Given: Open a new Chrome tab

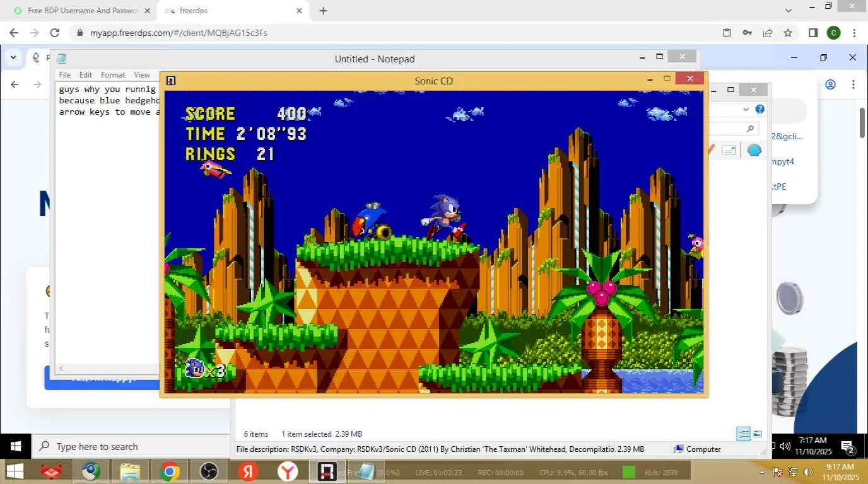Looking at the screenshot, I should click(324, 11).
